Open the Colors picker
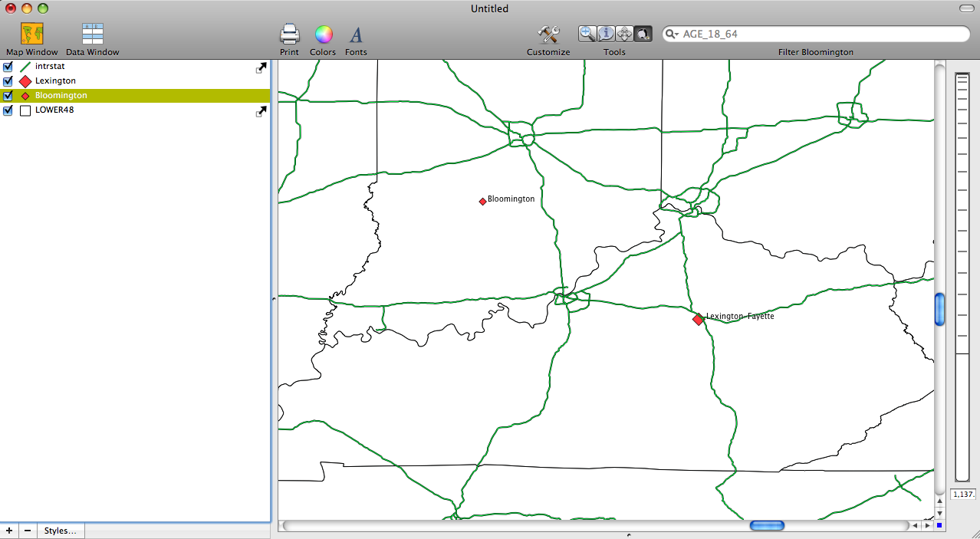This screenshot has height=539, width=980. [x=323, y=35]
